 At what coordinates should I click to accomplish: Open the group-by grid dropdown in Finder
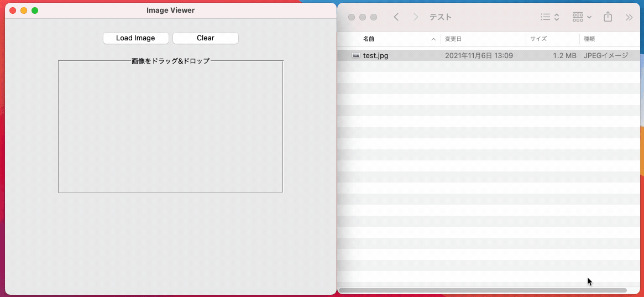(582, 17)
